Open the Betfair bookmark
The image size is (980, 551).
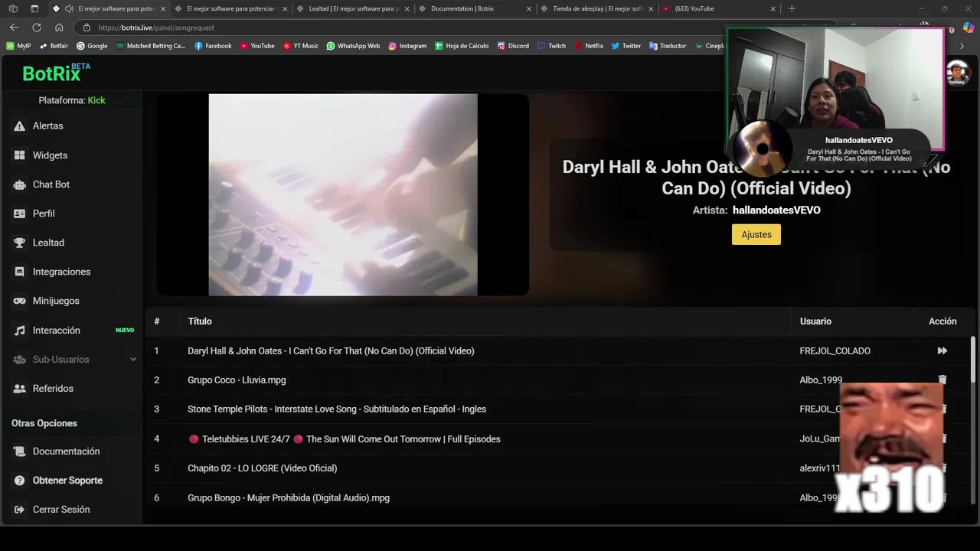[54, 46]
